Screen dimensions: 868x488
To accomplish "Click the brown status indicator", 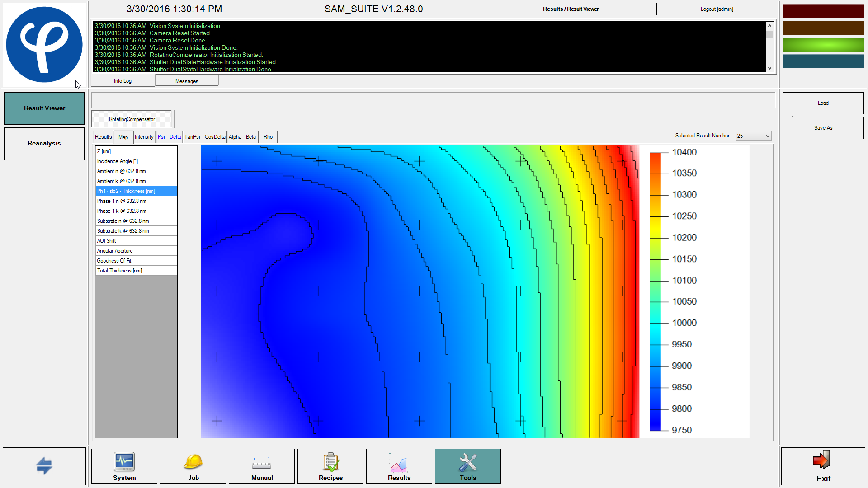I will click(823, 28).
